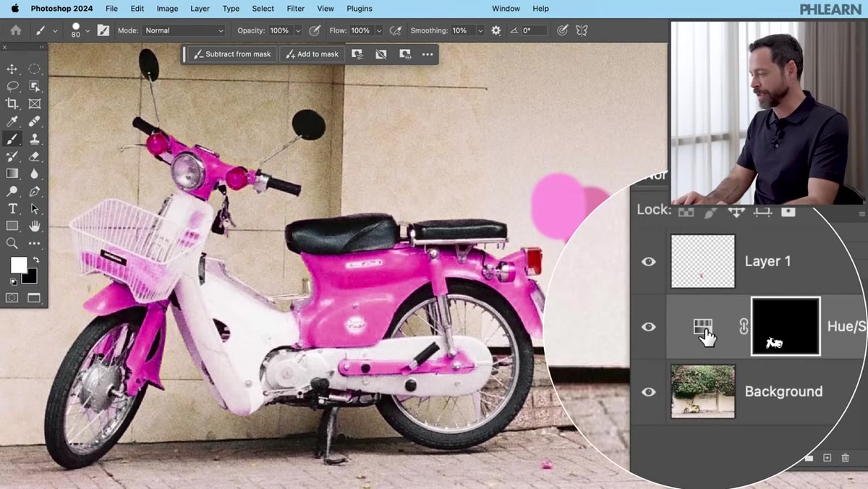Select the Gradient tool
The height and width of the screenshot is (489, 868).
[12, 174]
